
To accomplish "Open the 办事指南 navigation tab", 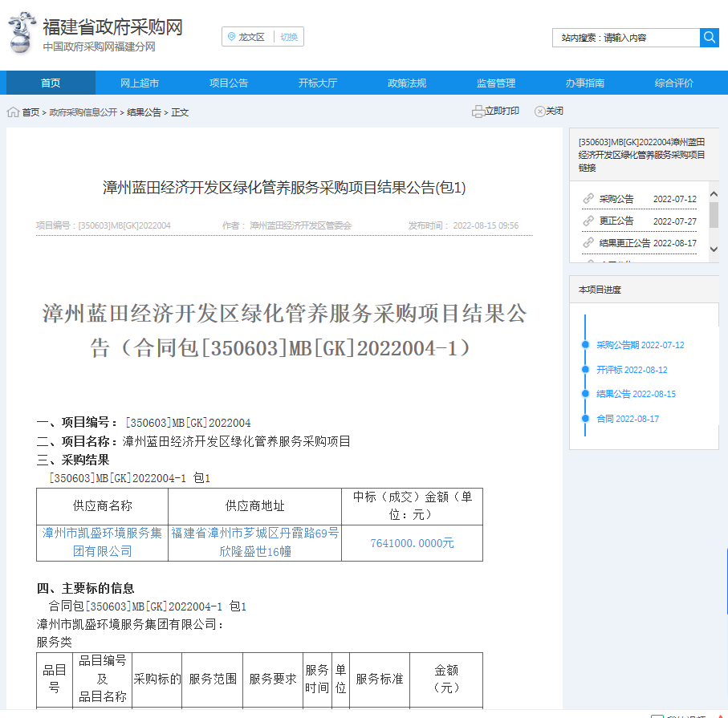I will pyautogui.click(x=585, y=83).
